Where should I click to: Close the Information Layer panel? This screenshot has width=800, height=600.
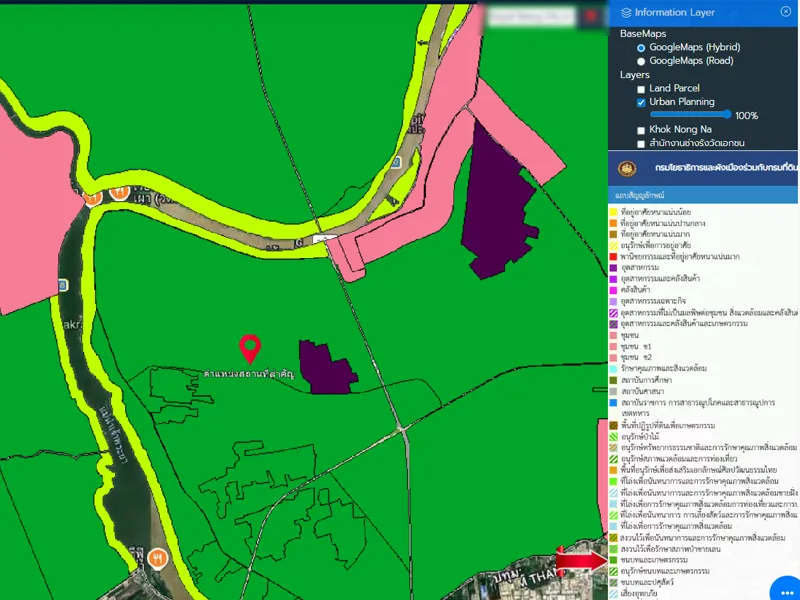tap(785, 12)
